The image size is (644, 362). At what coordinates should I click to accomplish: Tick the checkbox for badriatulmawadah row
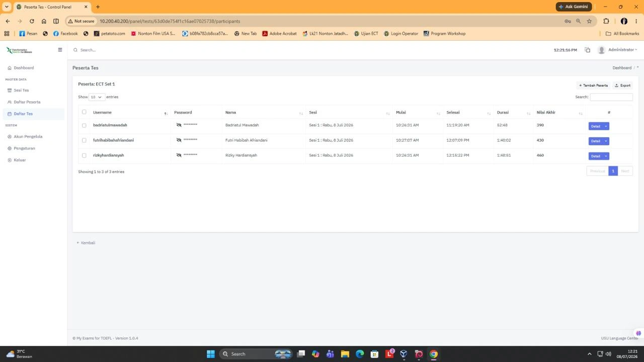[x=84, y=126]
